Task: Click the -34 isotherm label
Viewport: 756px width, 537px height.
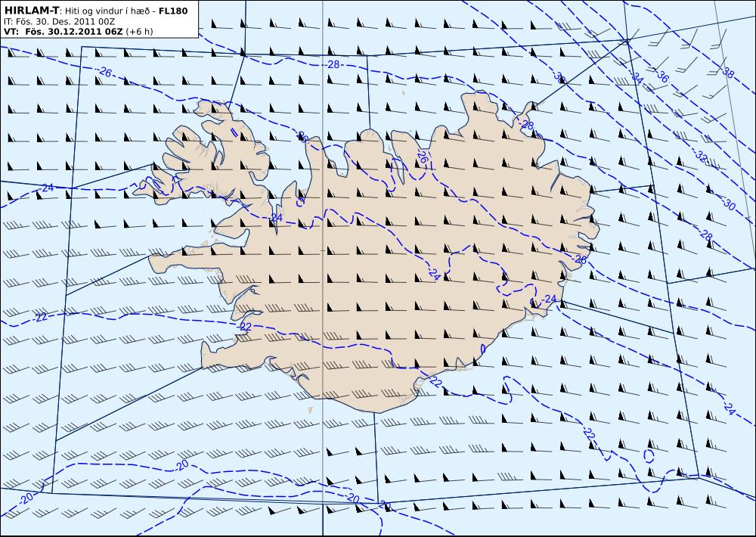Action: tap(637, 79)
